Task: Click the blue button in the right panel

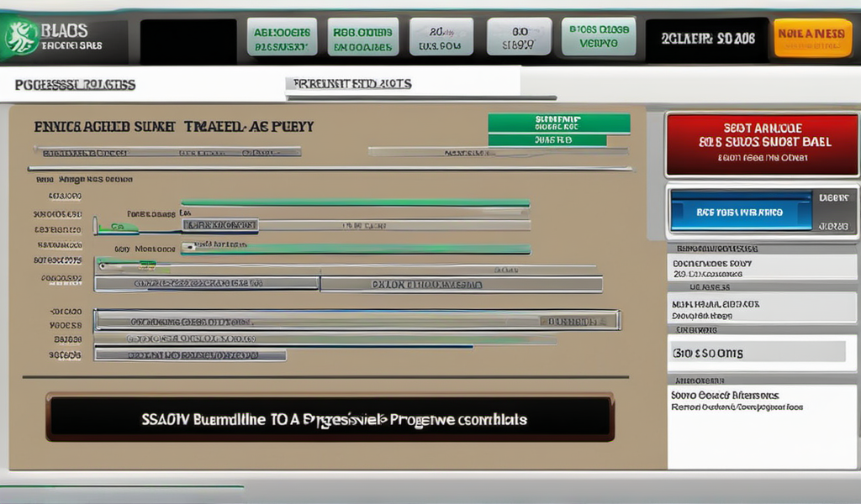Action: [x=740, y=213]
